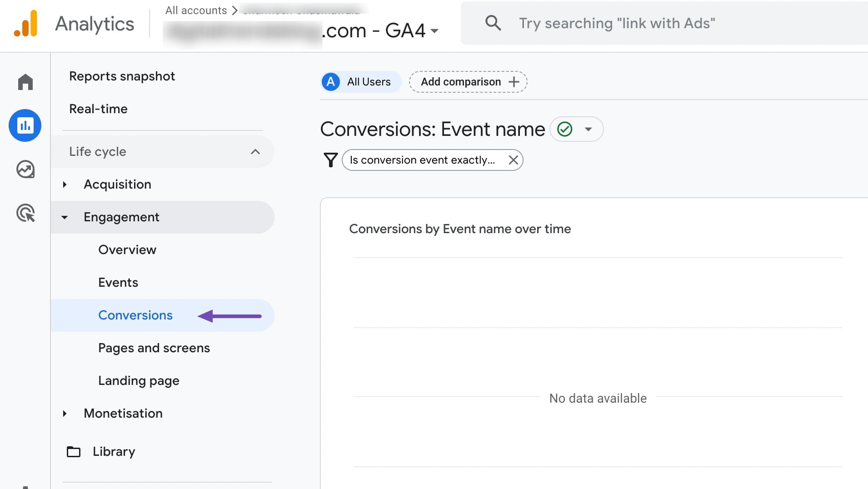
Task: Open the Home icon in left rail
Action: pyautogui.click(x=25, y=82)
